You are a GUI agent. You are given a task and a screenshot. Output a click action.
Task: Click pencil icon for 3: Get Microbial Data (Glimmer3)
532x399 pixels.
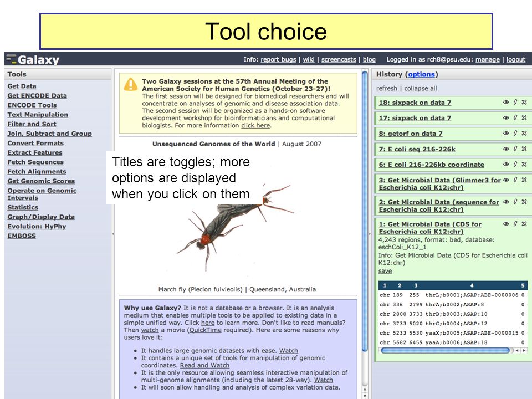(515, 180)
